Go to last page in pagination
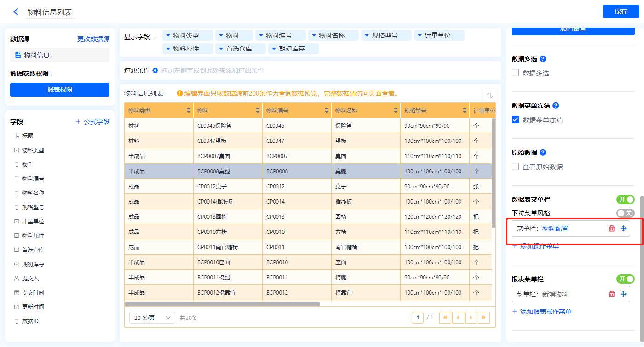This screenshot has width=644, height=347. [483, 318]
